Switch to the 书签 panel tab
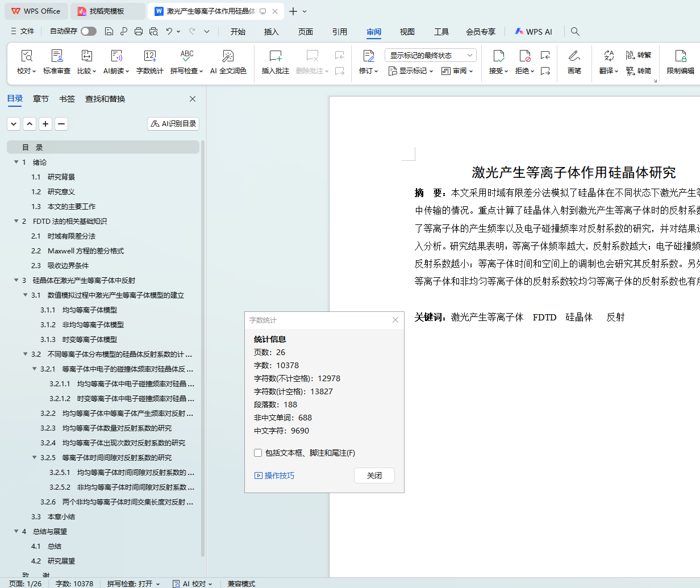 coord(67,99)
